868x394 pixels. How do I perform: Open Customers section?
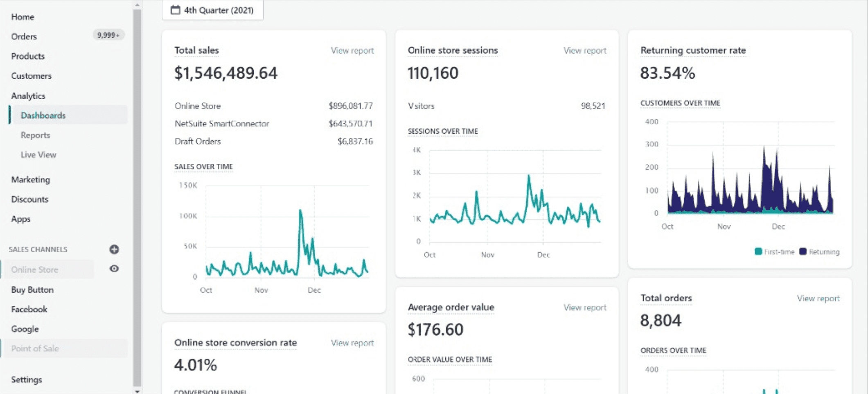click(31, 76)
